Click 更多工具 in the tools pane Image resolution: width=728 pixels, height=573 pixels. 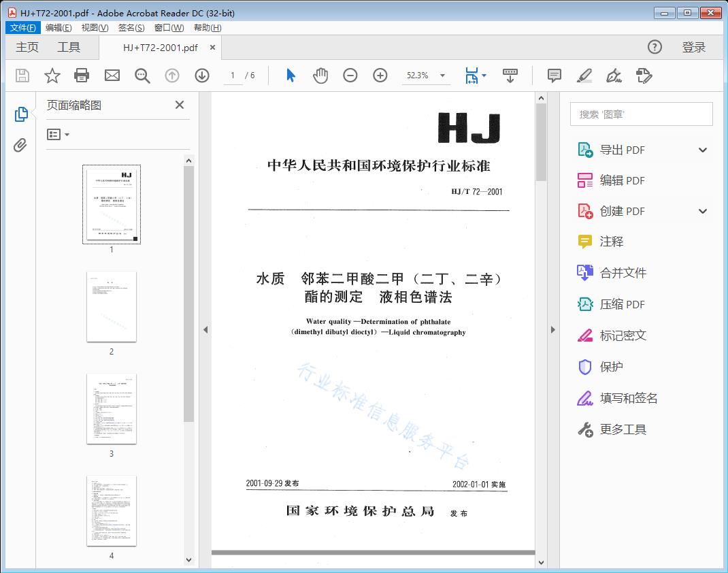(623, 429)
